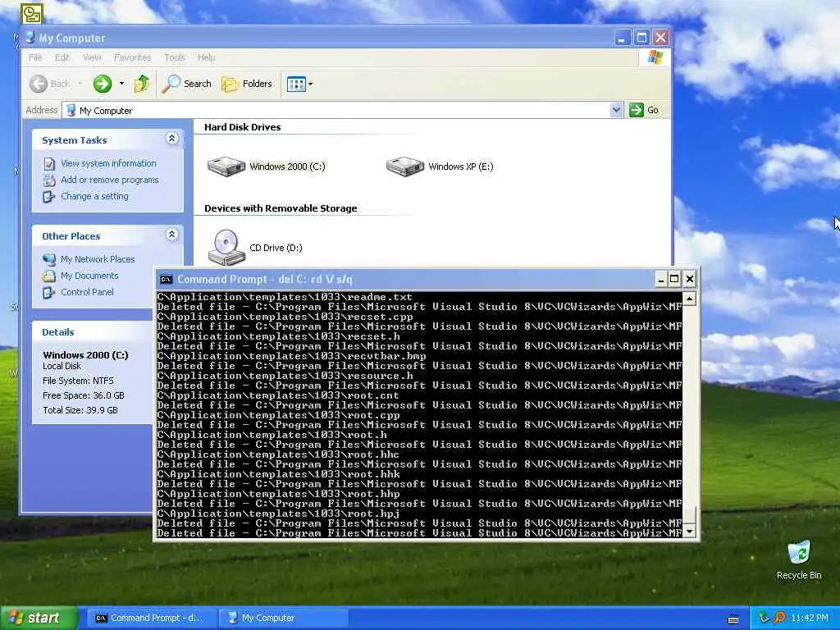Go up one folder level
840x630 pixels.
click(x=142, y=84)
